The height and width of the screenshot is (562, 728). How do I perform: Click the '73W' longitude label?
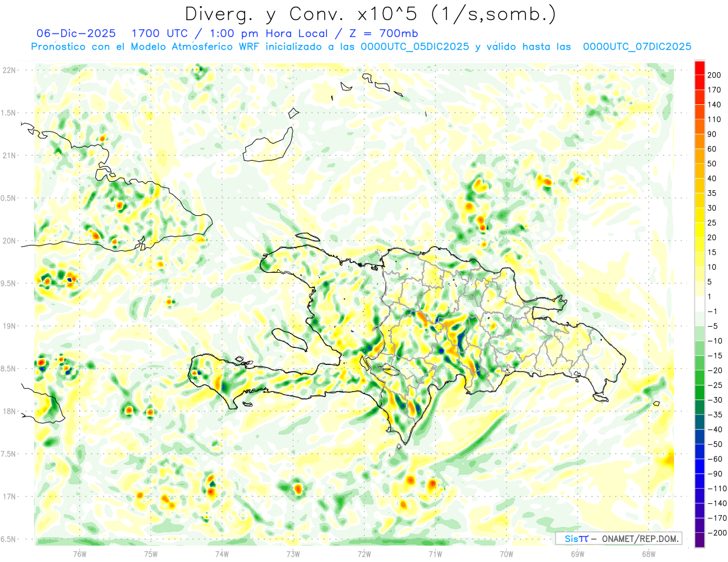[292, 554]
